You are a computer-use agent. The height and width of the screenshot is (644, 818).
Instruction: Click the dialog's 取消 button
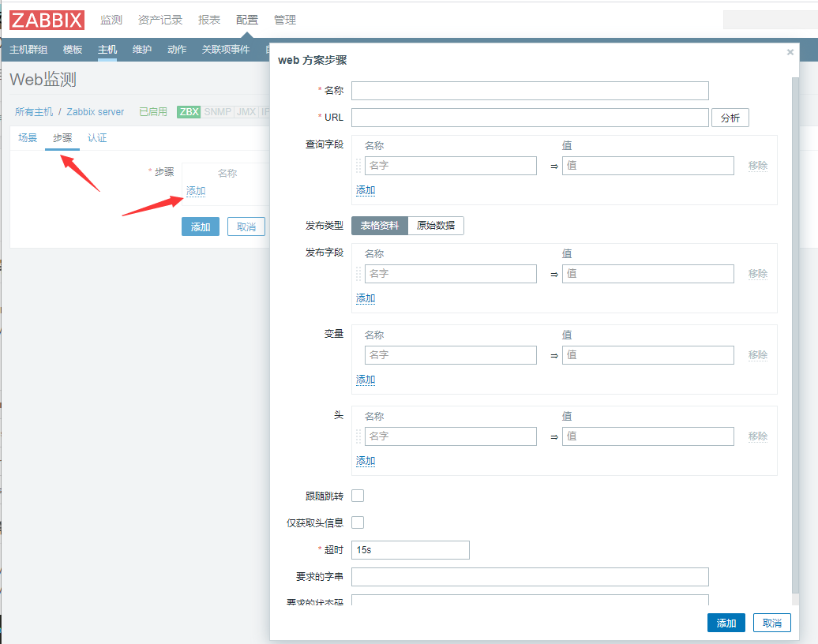point(772,623)
